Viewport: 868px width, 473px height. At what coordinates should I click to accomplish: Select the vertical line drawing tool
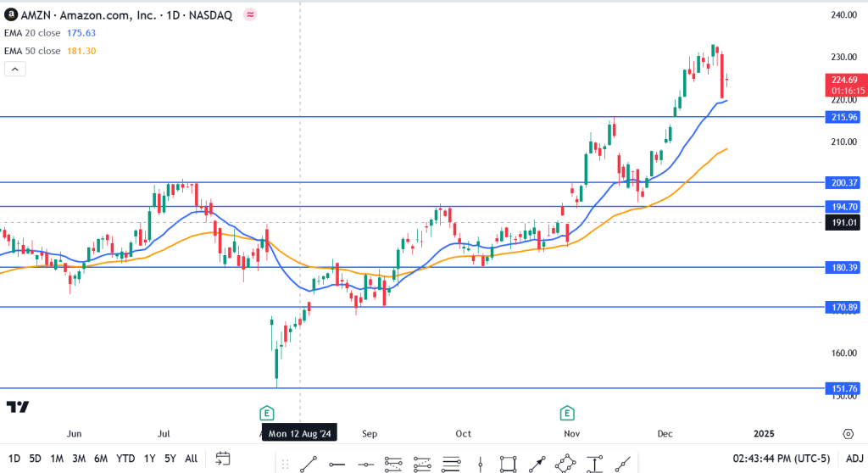[479, 464]
